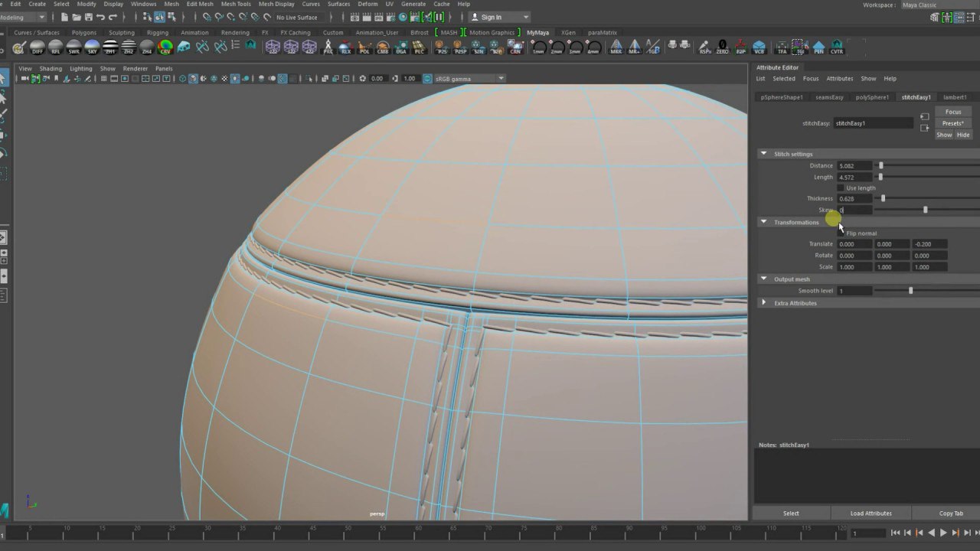The width and height of the screenshot is (980, 551).
Task: Click the undo arrow in status line
Action: tap(100, 17)
